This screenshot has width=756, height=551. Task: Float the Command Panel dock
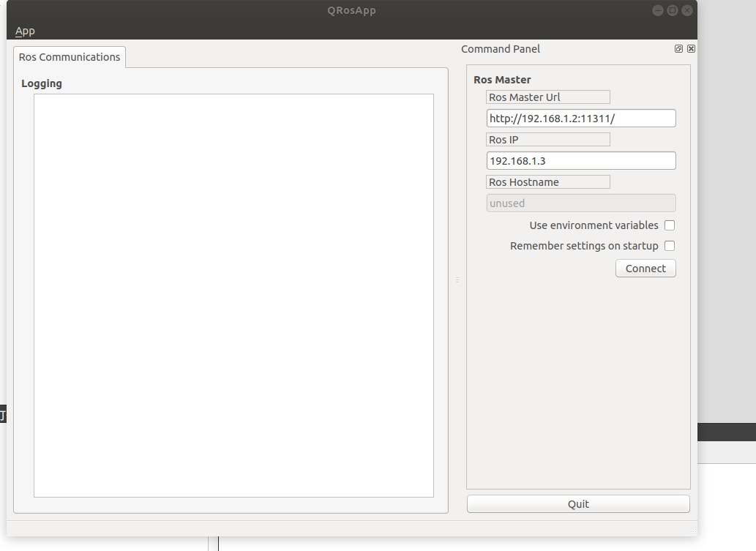click(x=678, y=49)
